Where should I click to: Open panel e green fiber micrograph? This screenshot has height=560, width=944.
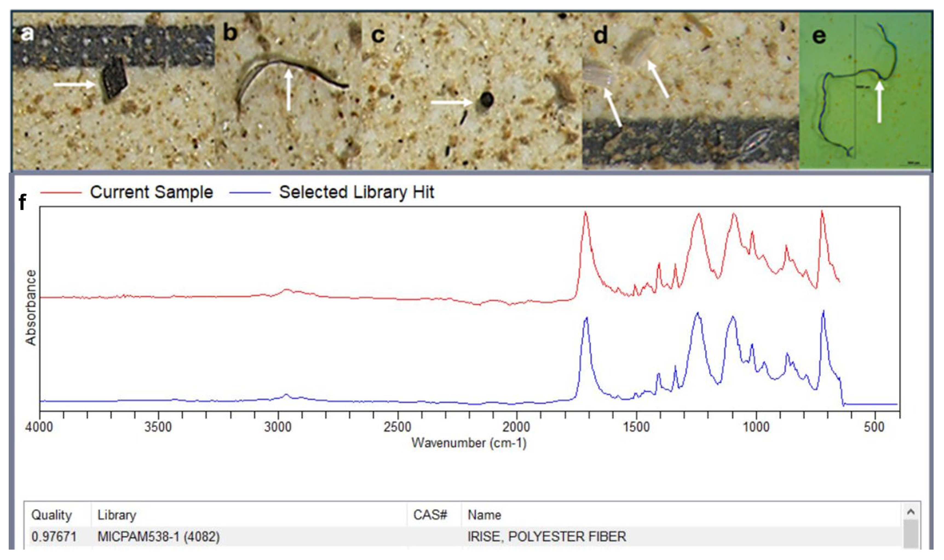point(865,91)
